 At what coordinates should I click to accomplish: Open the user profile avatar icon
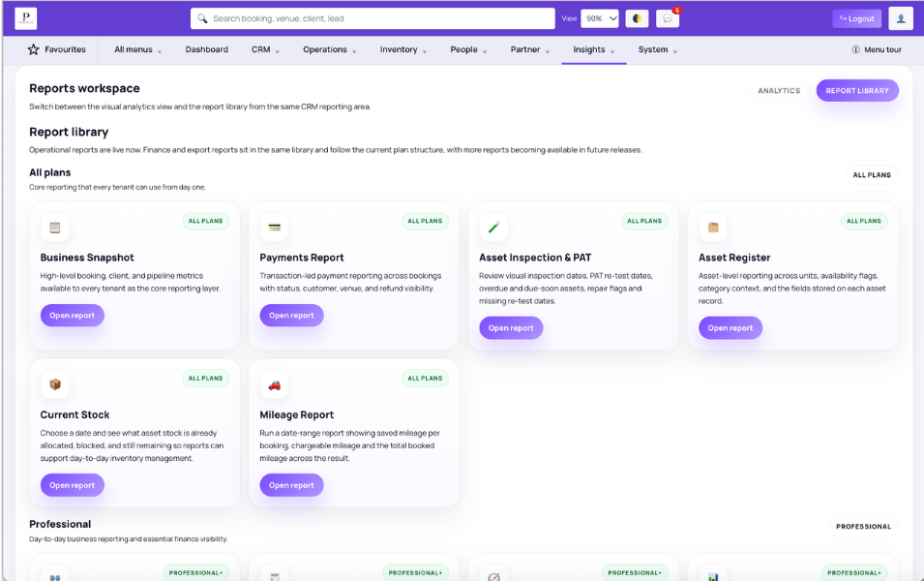[x=901, y=18]
